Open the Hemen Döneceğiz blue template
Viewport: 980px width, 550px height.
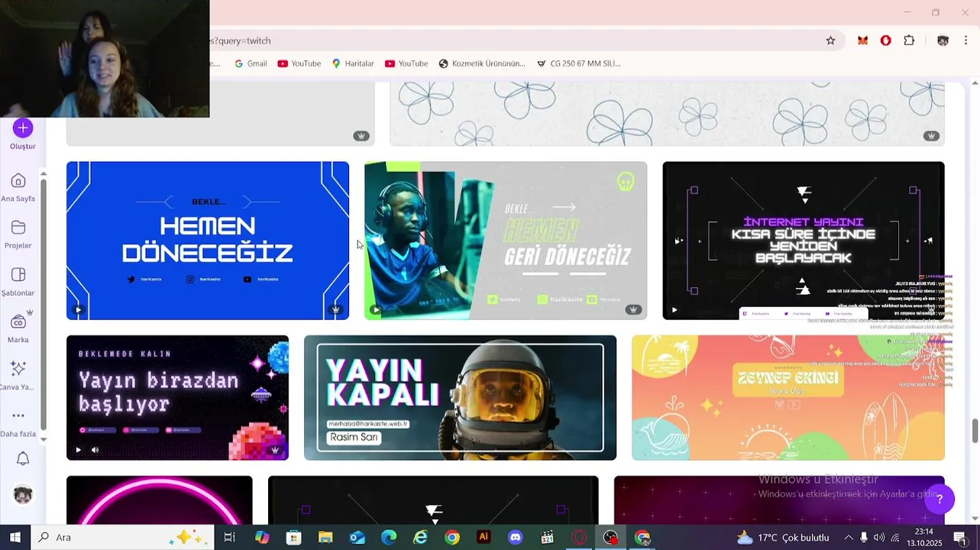[208, 240]
